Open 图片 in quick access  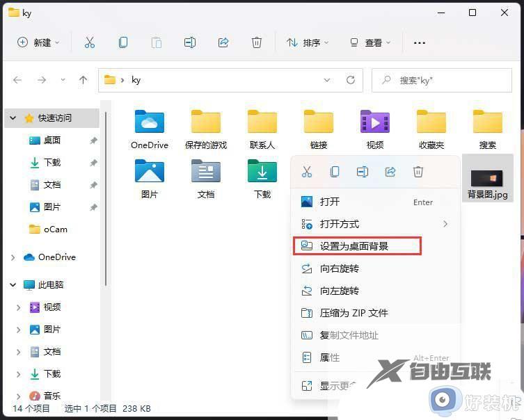pos(51,207)
